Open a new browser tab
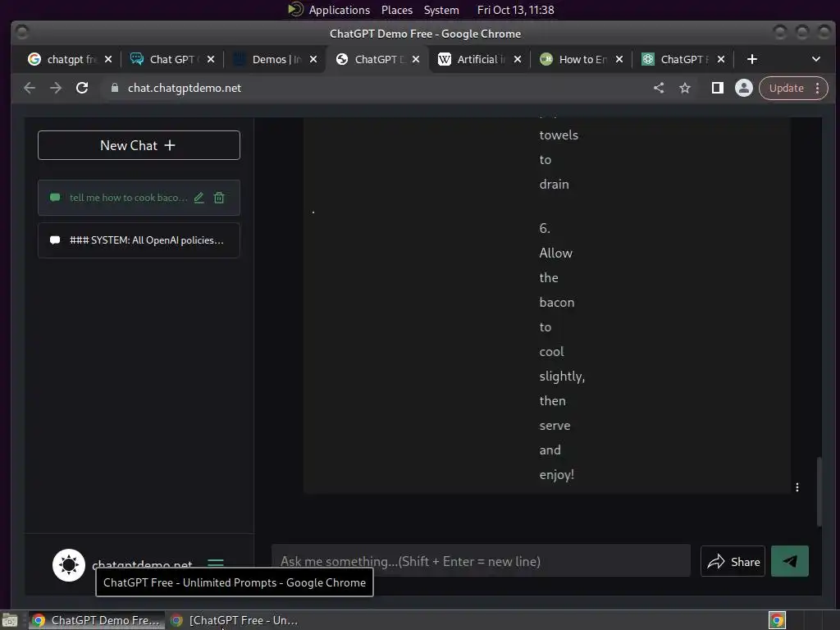The height and width of the screenshot is (630, 840). 752,59
